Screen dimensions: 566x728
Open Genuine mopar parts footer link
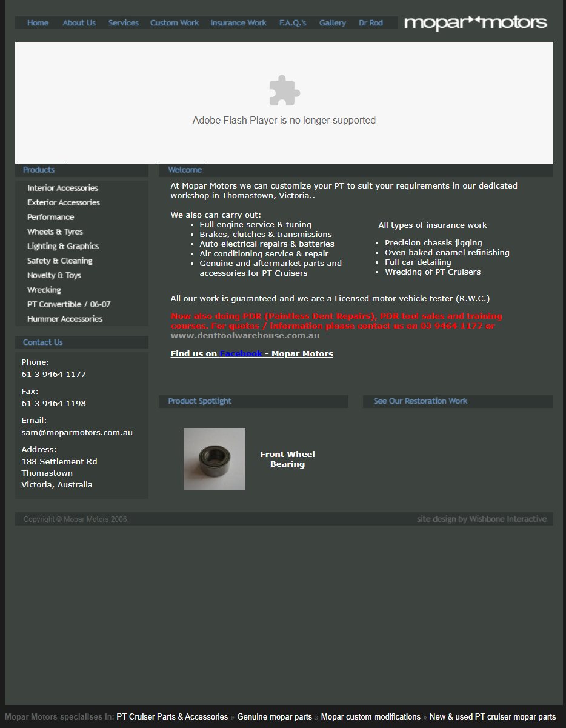click(275, 717)
